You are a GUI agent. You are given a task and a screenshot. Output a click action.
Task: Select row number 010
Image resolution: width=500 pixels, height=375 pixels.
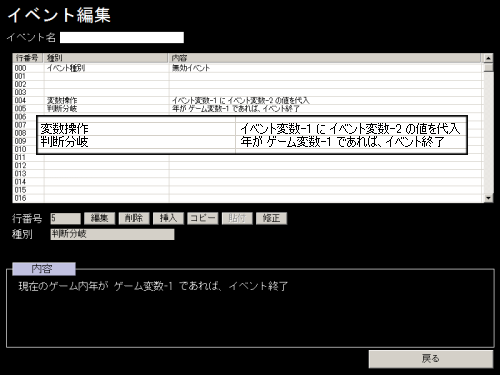click(20, 149)
